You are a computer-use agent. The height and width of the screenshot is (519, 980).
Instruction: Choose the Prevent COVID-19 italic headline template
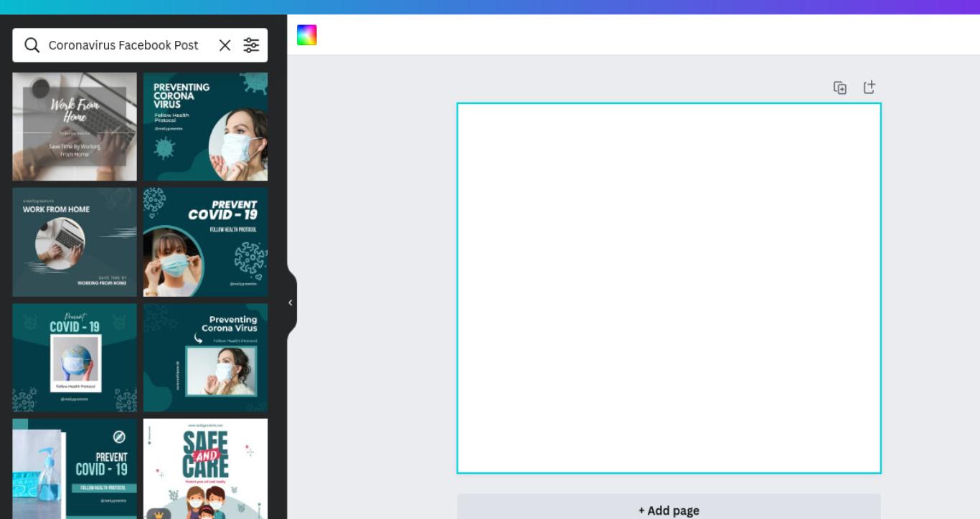click(x=205, y=242)
